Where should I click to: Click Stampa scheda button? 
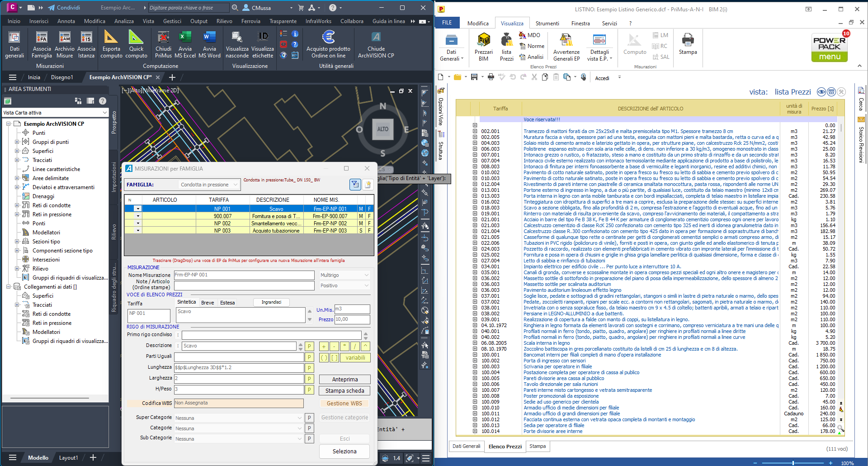tap(345, 390)
